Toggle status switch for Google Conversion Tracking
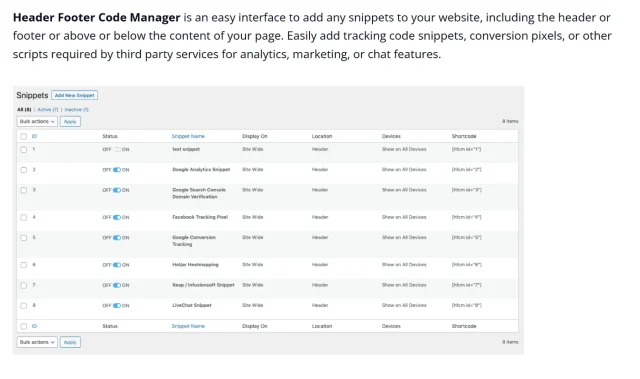The width and height of the screenshot is (640, 379). [x=117, y=237]
